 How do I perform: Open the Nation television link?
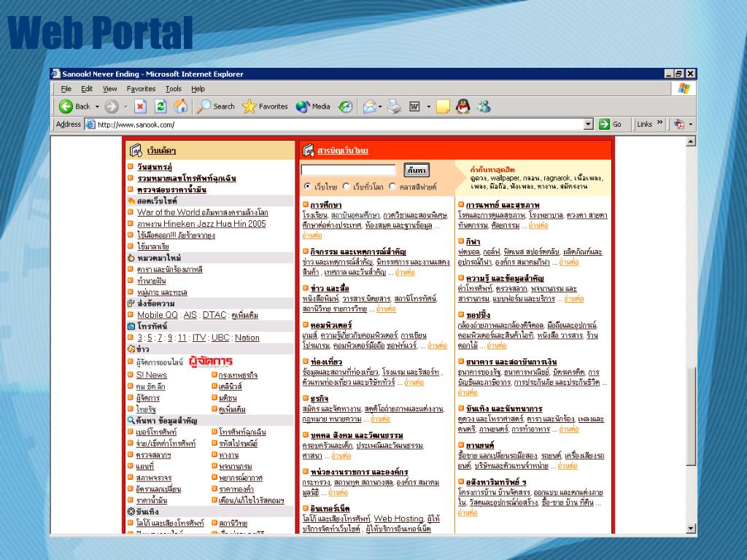(247, 338)
